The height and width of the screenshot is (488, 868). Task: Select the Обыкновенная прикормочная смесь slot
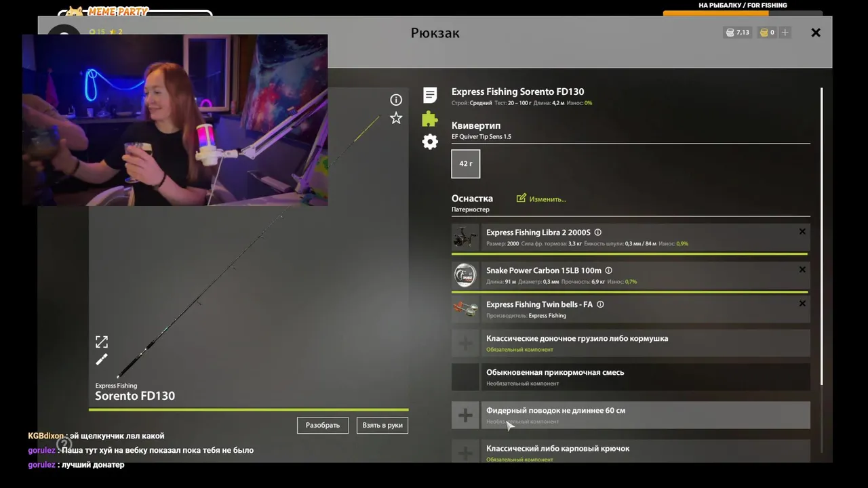tap(631, 377)
